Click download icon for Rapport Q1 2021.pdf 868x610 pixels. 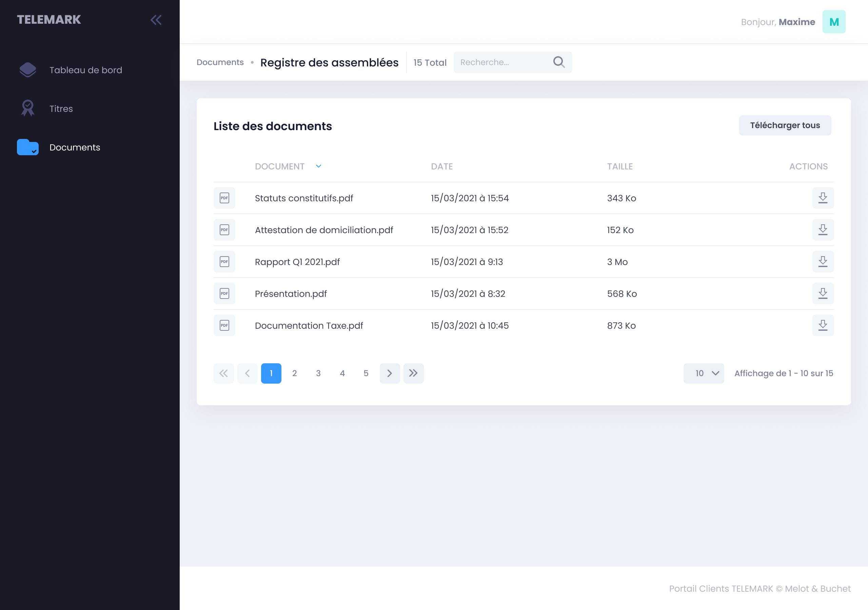tap(823, 262)
